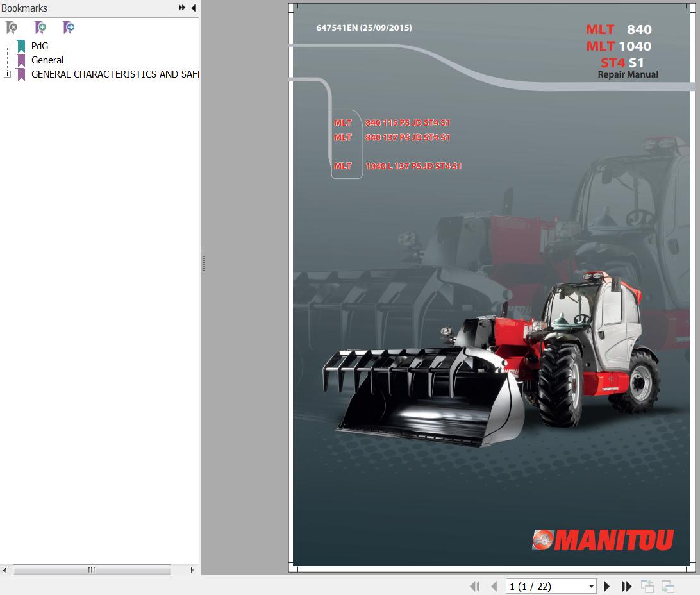
Task: Click the next view icon
Action: pyautogui.click(x=667, y=586)
